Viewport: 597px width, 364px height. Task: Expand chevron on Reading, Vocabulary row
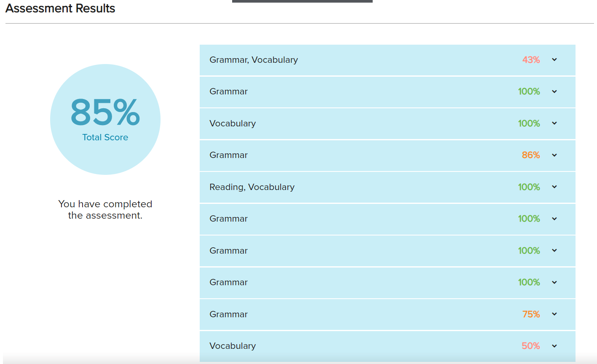(554, 187)
